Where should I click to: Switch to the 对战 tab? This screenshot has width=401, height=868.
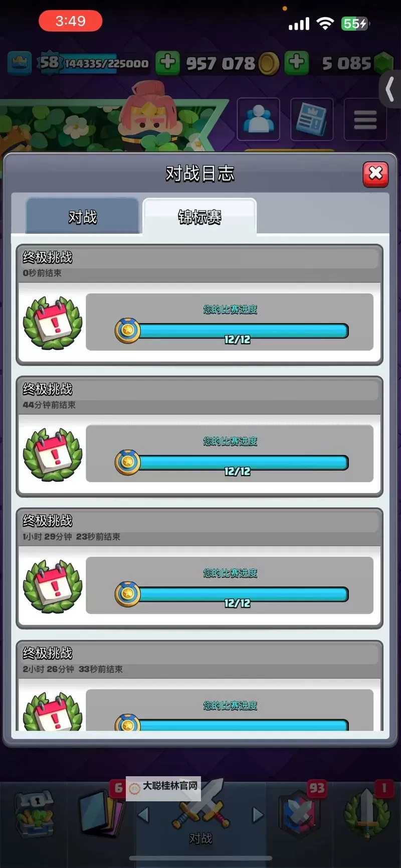[x=83, y=216]
